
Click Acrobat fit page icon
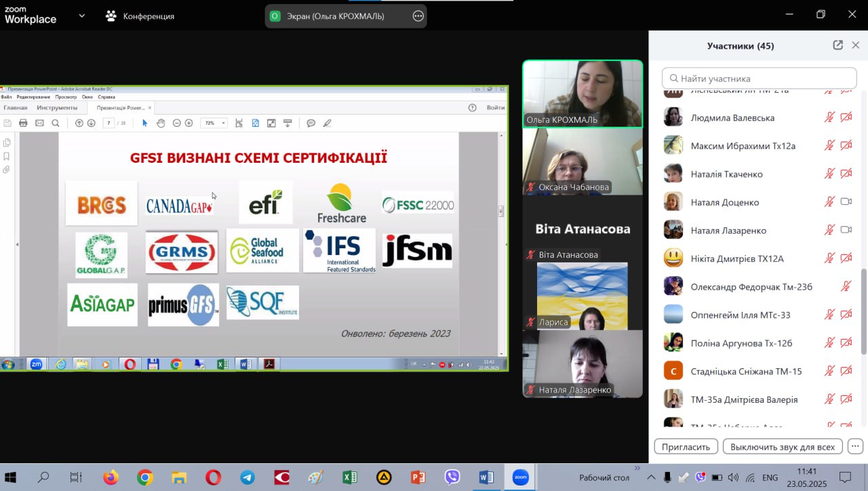click(x=255, y=123)
